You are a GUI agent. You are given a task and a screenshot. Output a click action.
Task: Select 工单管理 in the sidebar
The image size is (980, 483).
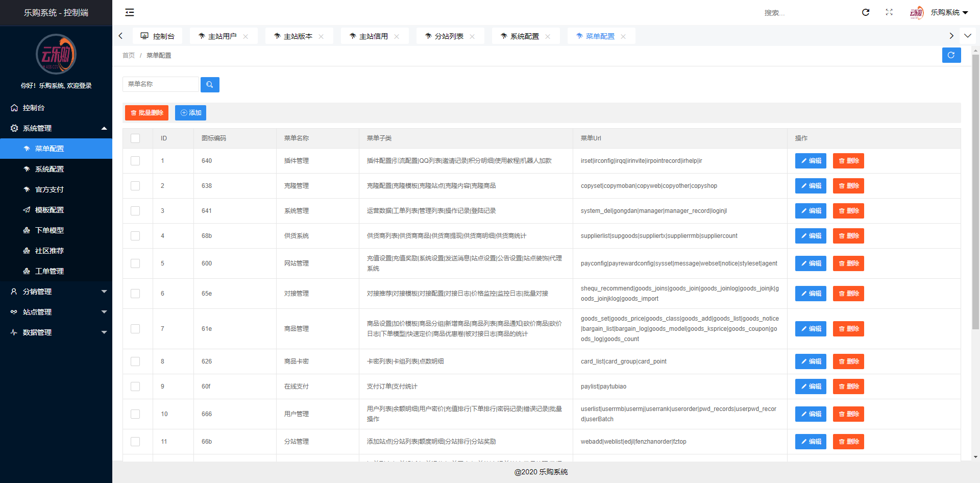coord(50,271)
